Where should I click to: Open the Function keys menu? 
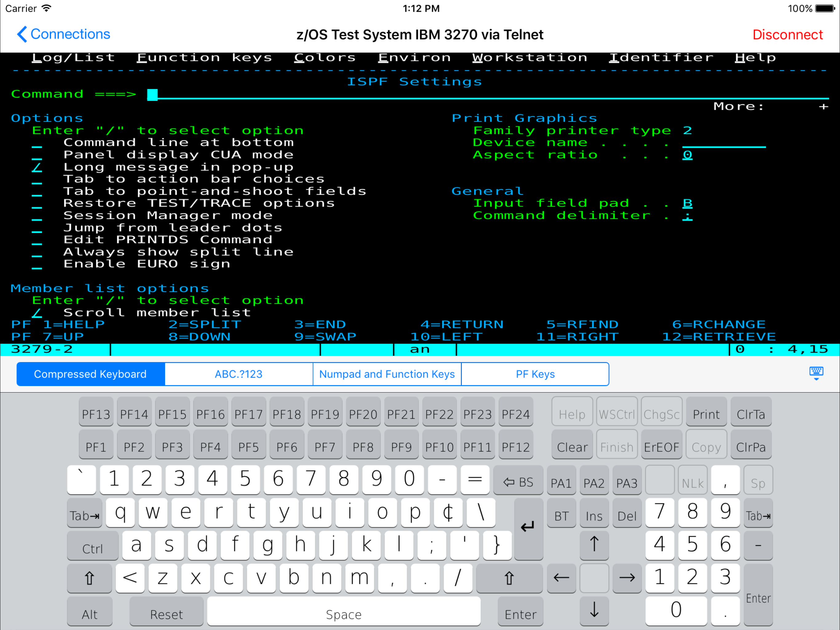point(205,58)
